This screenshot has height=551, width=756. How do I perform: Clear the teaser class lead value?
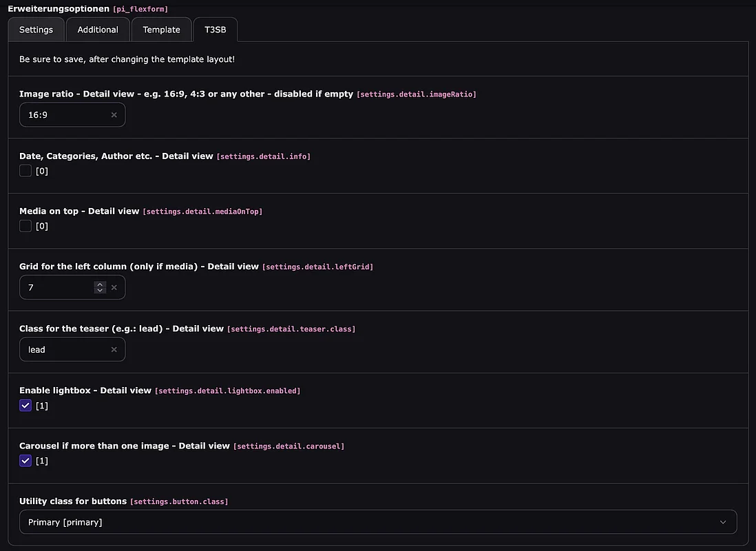[114, 350]
